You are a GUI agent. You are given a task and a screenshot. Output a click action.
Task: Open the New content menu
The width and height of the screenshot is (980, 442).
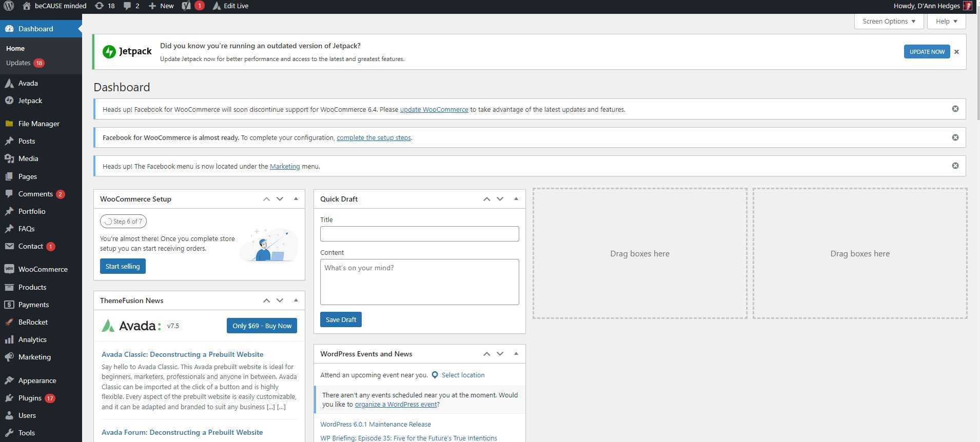pyautogui.click(x=161, y=6)
